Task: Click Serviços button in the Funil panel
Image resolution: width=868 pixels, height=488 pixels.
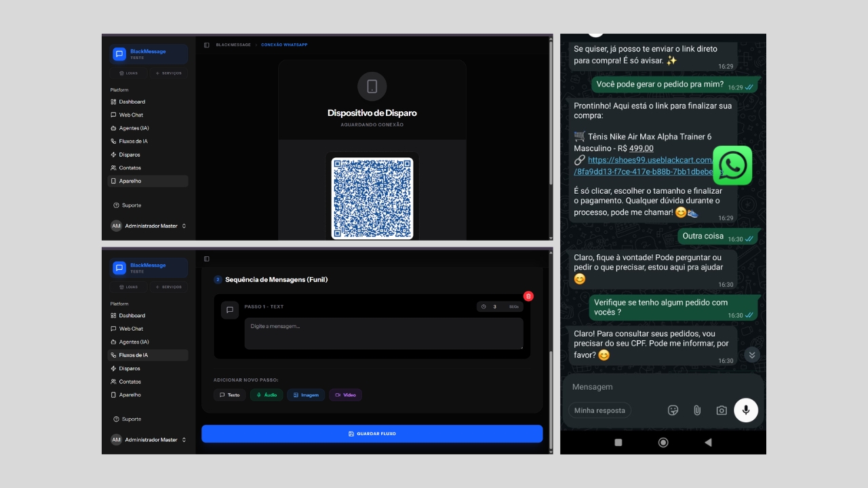Action: (169, 287)
